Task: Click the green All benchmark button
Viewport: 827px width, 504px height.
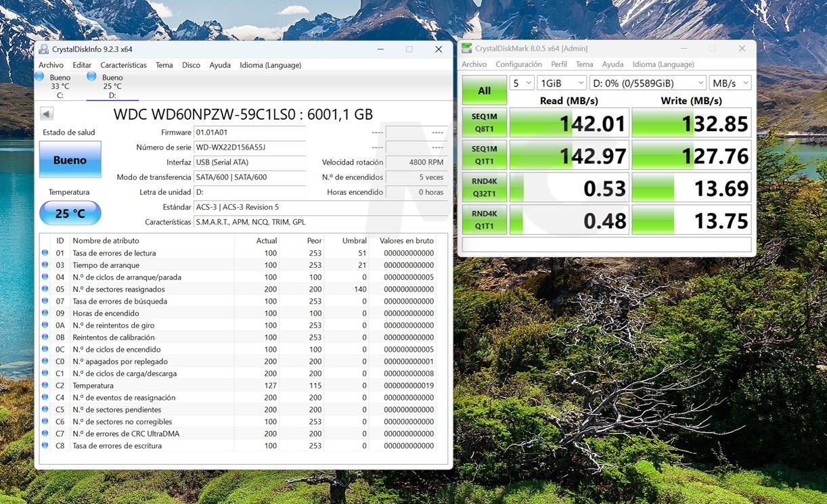Action: (x=485, y=91)
